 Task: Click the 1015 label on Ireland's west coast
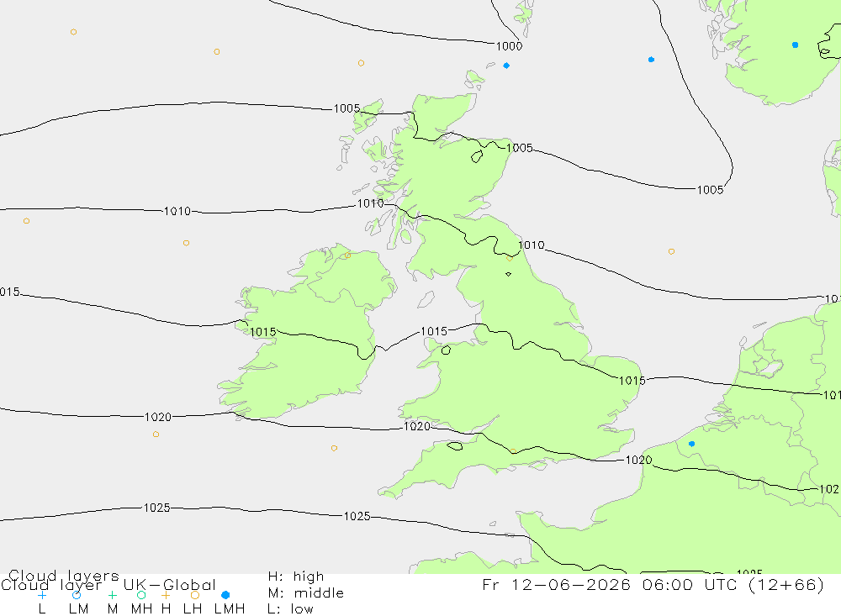tap(262, 333)
